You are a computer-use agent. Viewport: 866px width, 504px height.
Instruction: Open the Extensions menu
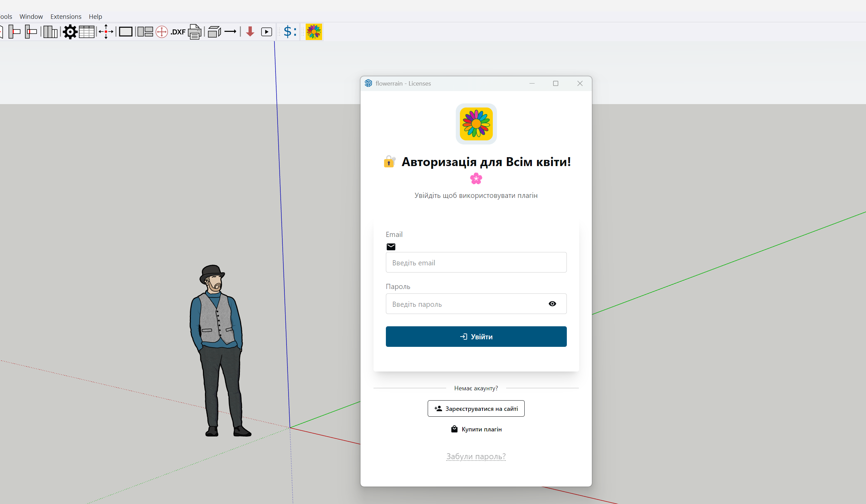click(x=66, y=16)
